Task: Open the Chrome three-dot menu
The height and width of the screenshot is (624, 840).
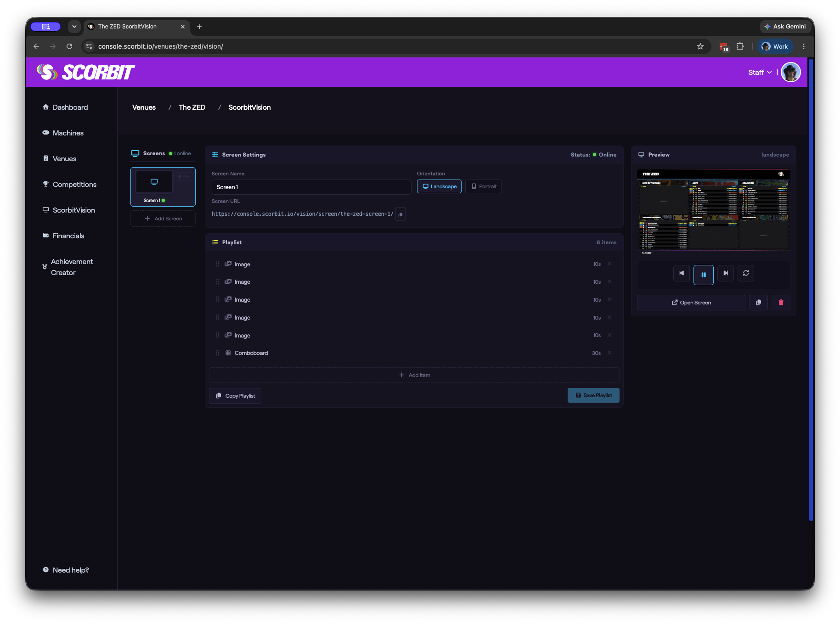Action: click(803, 46)
